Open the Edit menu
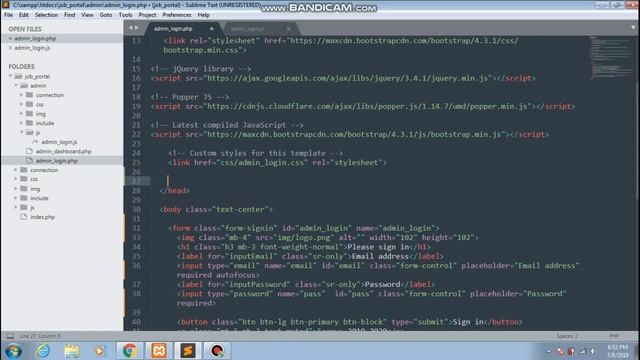Viewport: 640px width, 360px height. coord(24,15)
